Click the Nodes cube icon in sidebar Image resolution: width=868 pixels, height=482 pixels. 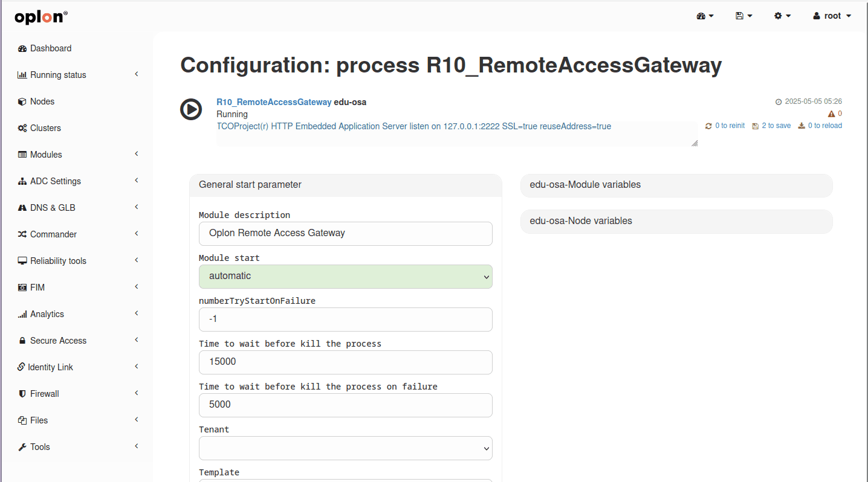[22, 101]
